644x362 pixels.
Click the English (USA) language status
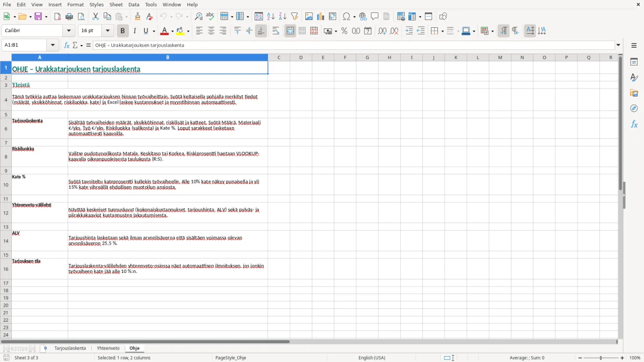[372, 358]
